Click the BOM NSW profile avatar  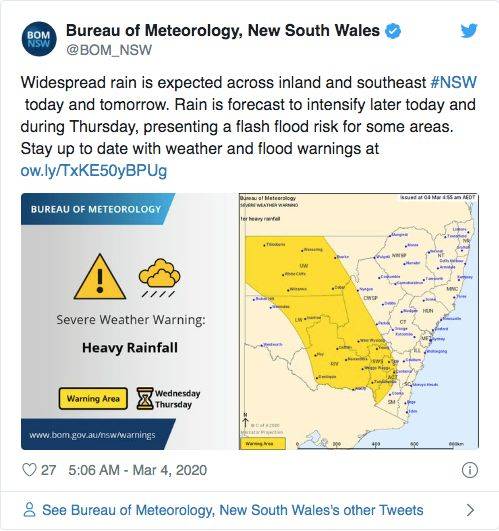(39, 39)
